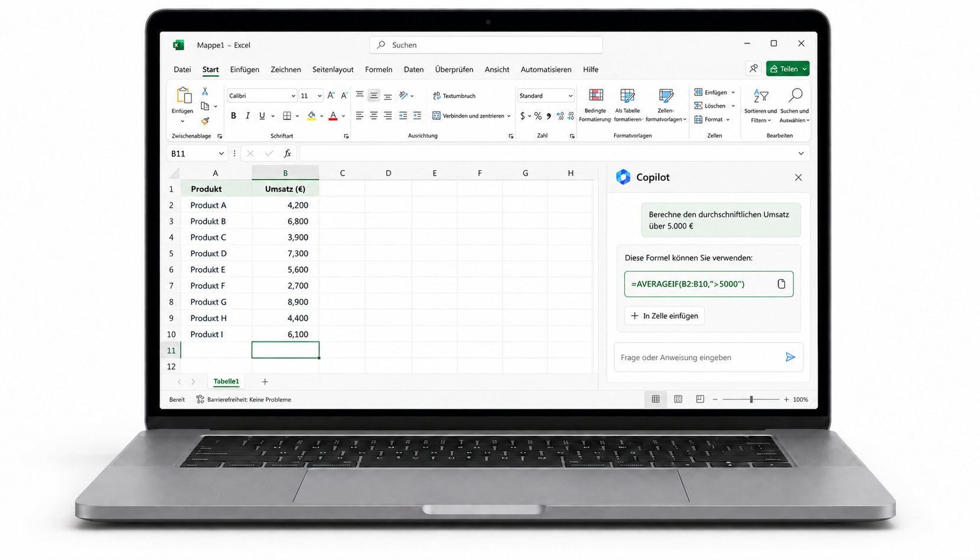Open Bedingte Formatierung
The width and height of the screenshot is (980, 560).
point(595,105)
